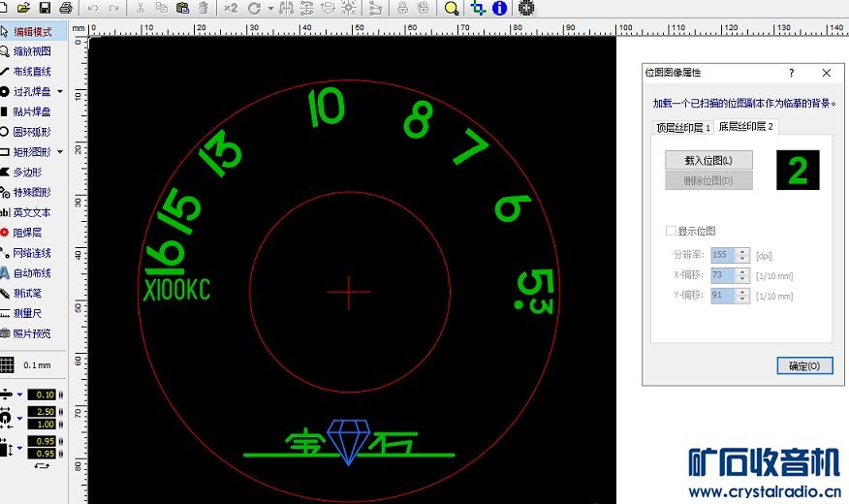Rotate selection with the circular arrow icon
Viewport: 849px width, 504px height.
(x=255, y=8)
